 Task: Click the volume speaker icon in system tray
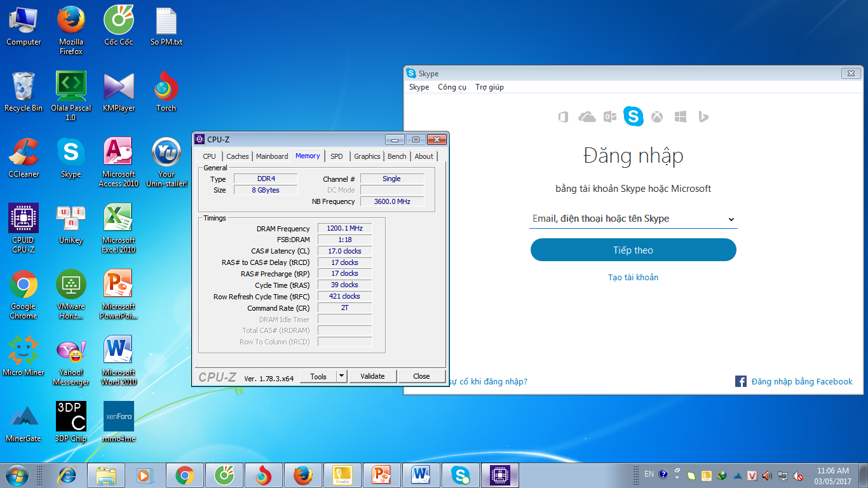tap(767, 475)
